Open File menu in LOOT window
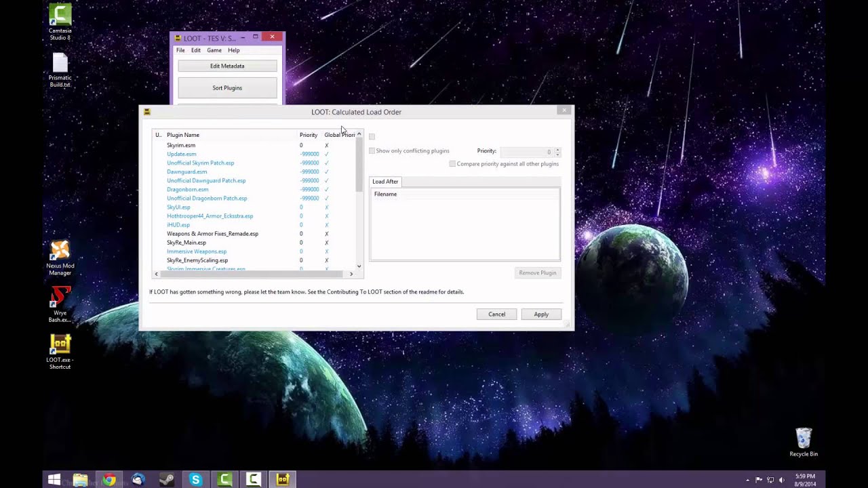868x488 pixels. (x=180, y=50)
